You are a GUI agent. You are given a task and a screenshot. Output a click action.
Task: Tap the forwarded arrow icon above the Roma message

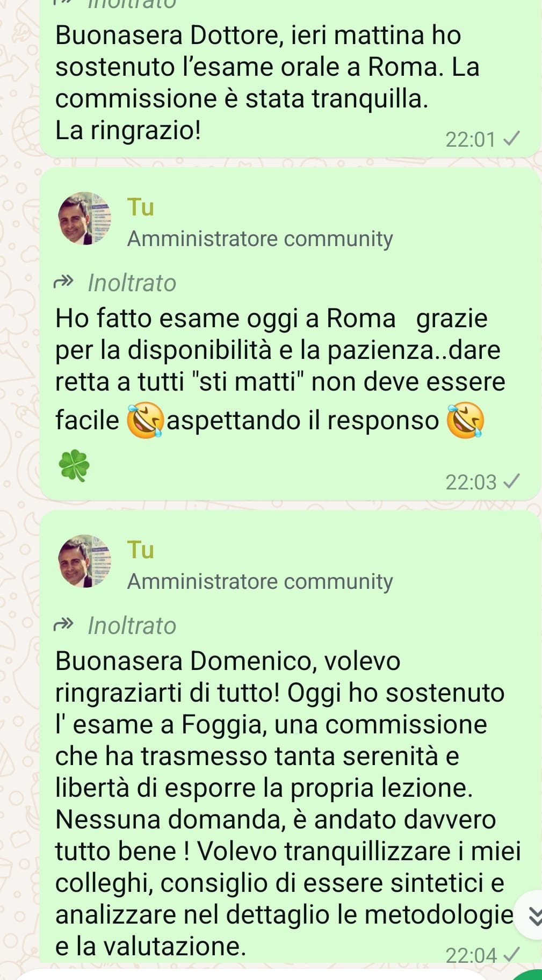point(64,282)
